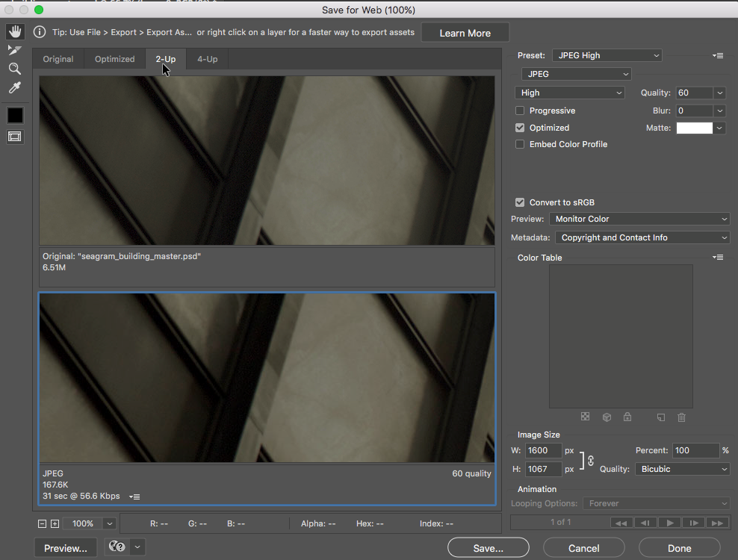Switch to the Original tab
738x560 pixels.
pos(58,59)
